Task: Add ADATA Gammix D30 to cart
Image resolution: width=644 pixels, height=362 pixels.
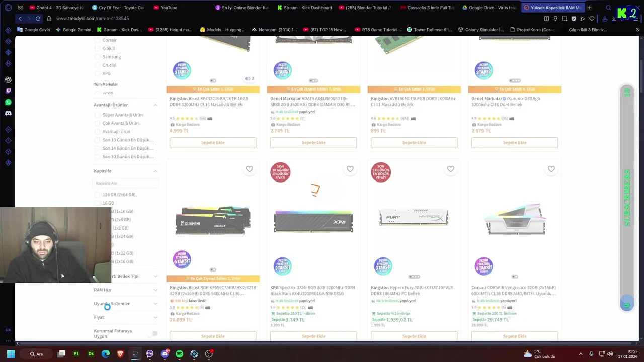Action: point(313,143)
